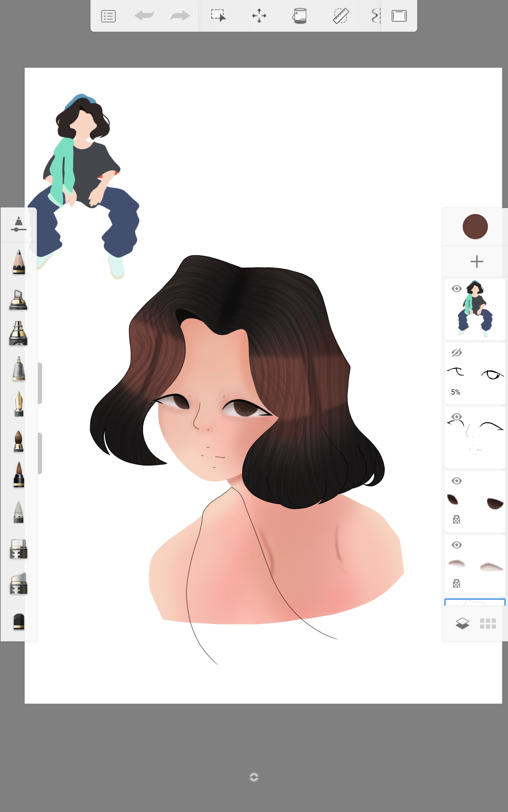
Task: Select the angled soft eraser brush
Action: [18, 584]
